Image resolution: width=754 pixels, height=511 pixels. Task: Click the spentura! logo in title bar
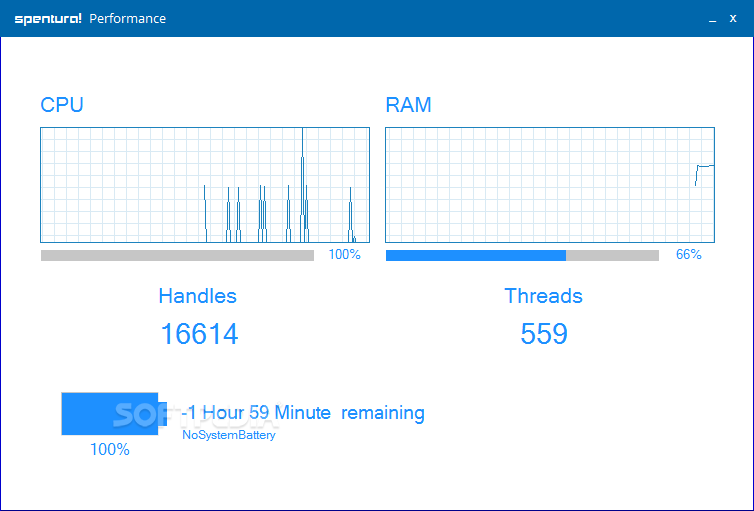tap(48, 19)
